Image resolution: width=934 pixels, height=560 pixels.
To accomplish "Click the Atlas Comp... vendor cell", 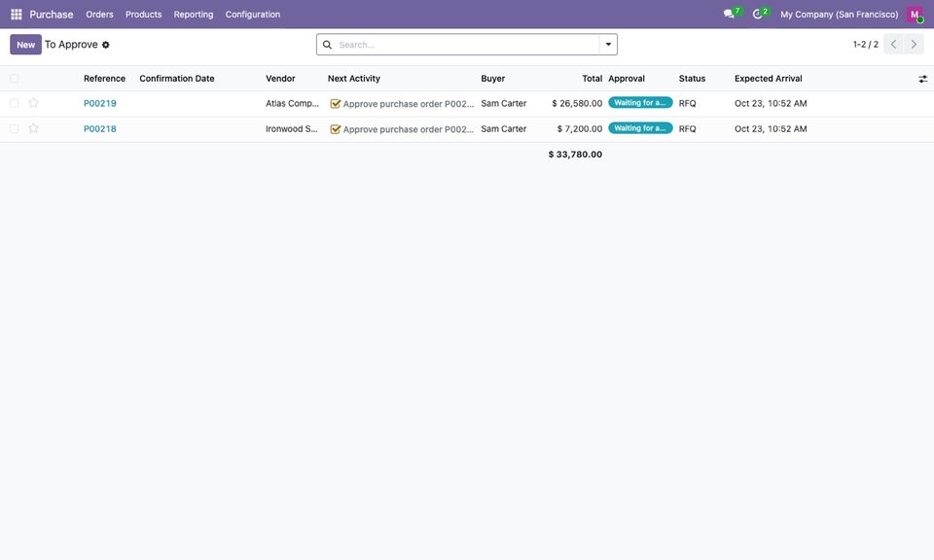I will pyautogui.click(x=293, y=104).
